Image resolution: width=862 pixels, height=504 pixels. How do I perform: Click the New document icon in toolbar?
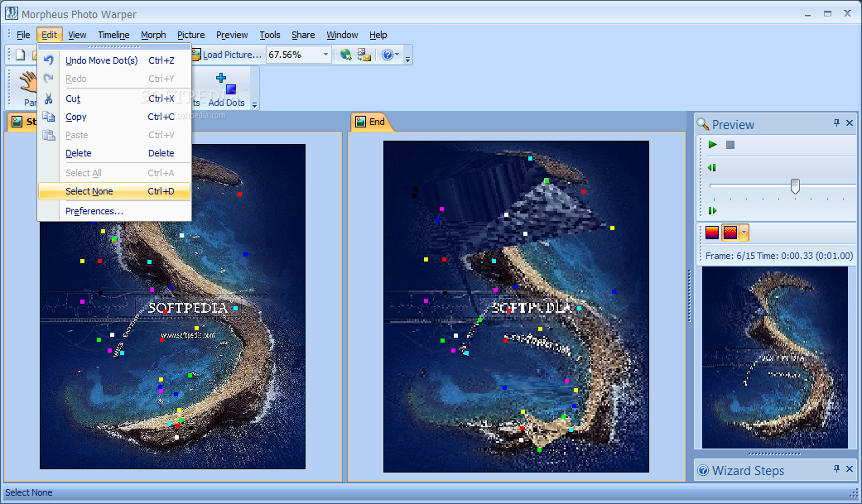[x=21, y=55]
